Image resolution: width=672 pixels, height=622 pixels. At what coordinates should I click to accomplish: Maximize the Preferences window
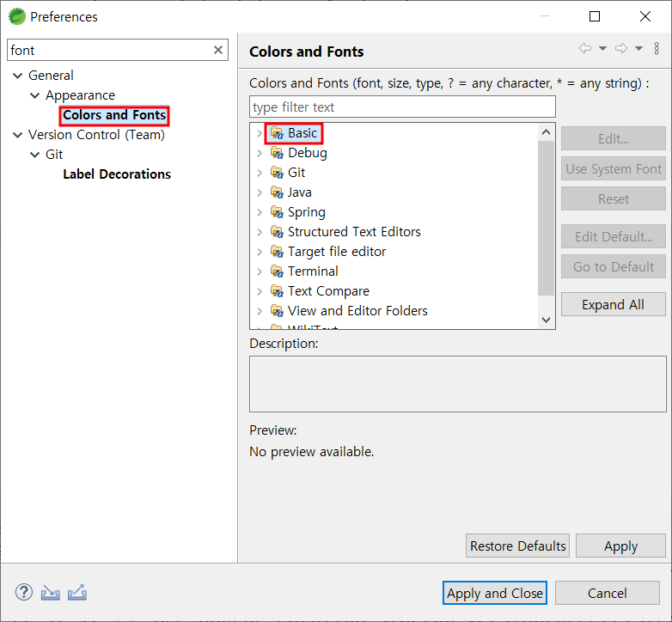tap(595, 16)
